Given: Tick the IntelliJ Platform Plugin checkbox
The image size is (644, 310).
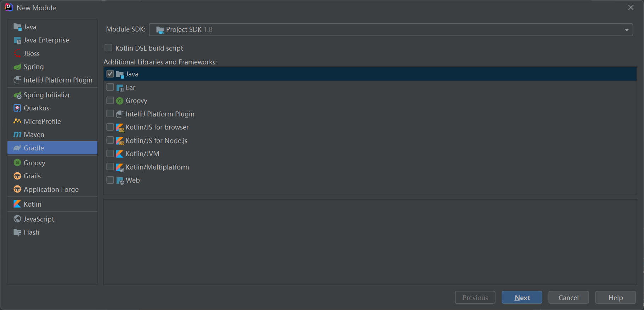Looking at the screenshot, I should tap(110, 114).
